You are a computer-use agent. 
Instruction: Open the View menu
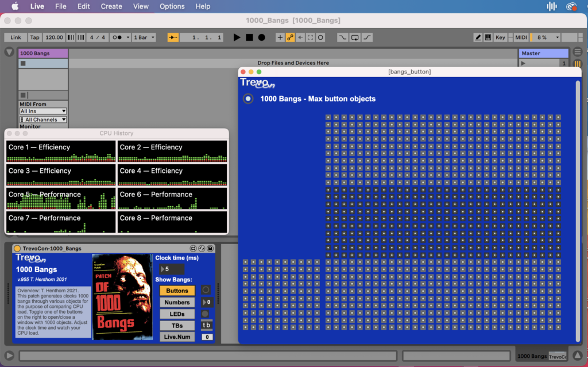[141, 6]
